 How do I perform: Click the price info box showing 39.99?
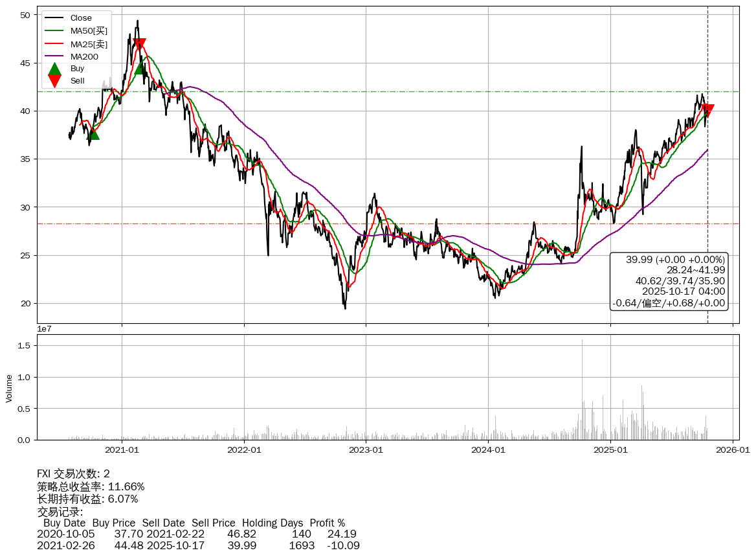[x=669, y=281]
